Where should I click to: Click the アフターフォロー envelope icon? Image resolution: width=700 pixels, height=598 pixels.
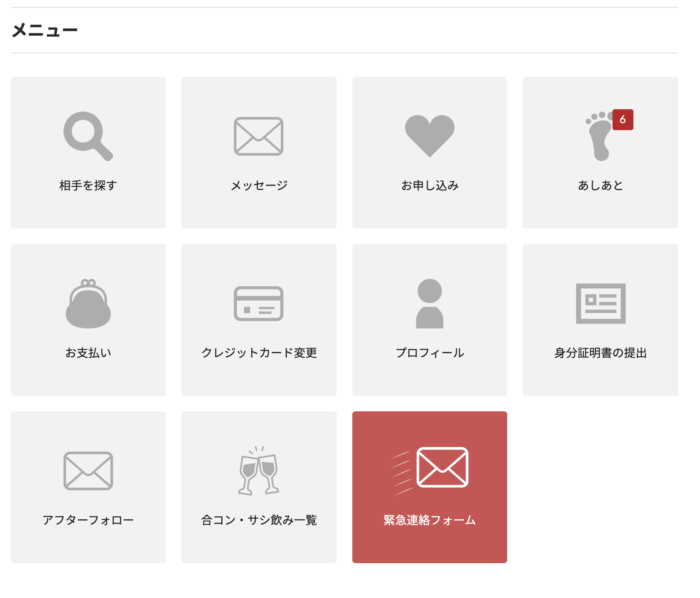tap(88, 471)
